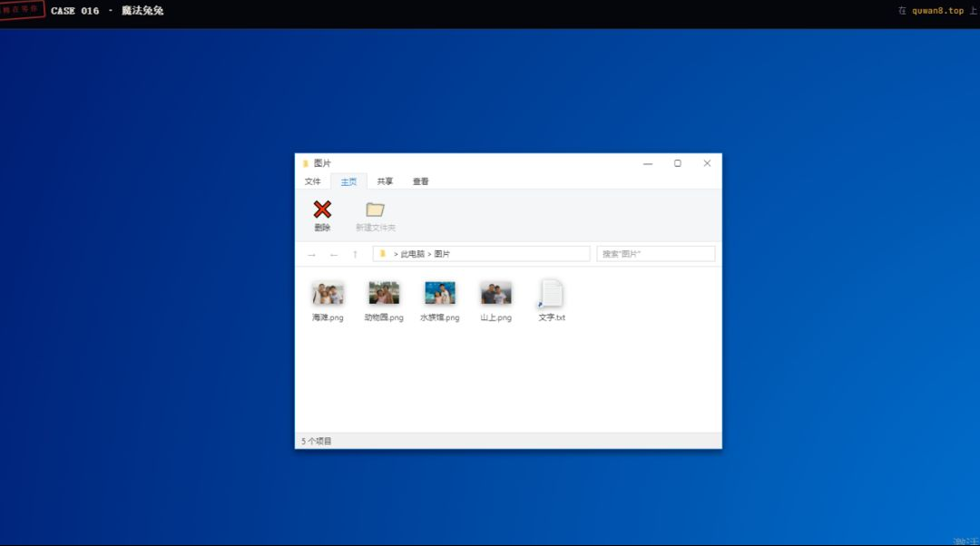Select the 文字.txt file icon
The image size is (980, 546).
552,294
